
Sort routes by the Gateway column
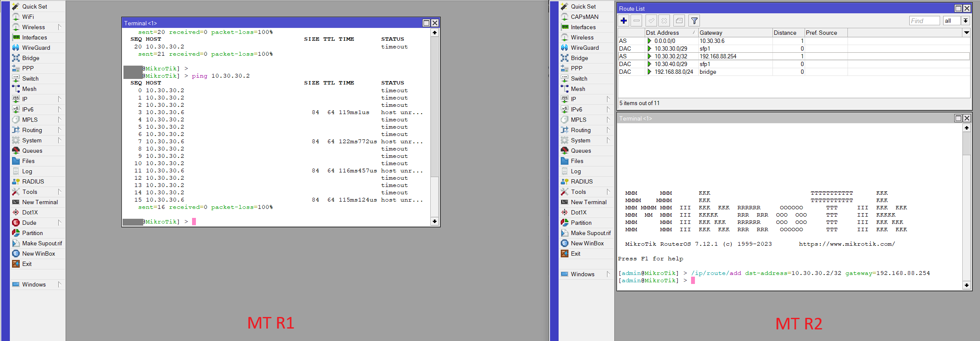(x=735, y=33)
